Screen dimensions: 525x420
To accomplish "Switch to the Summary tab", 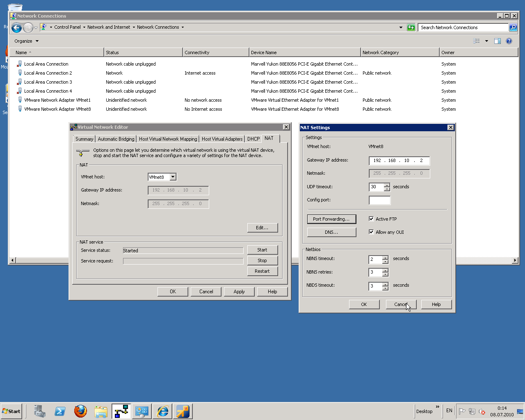I will [x=84, y=139].
